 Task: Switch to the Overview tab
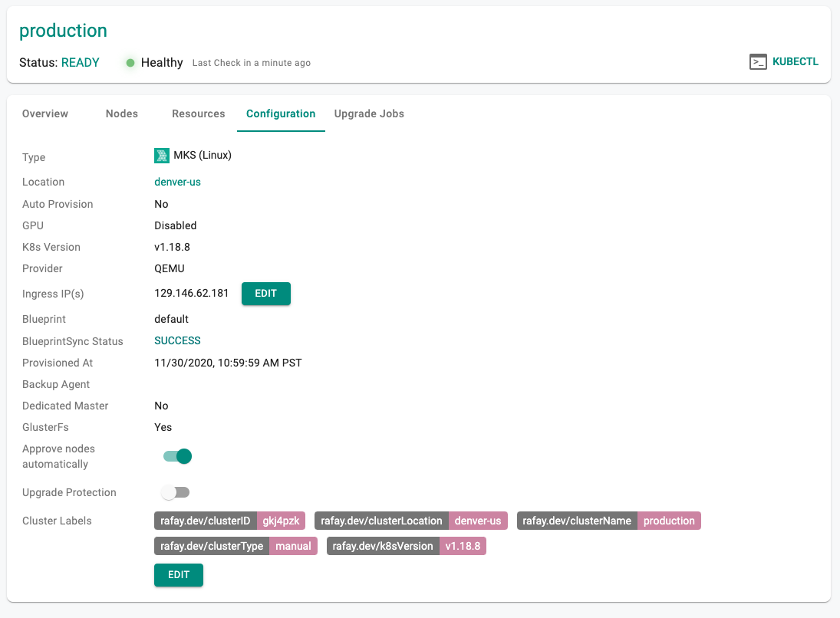coord(45,113)
